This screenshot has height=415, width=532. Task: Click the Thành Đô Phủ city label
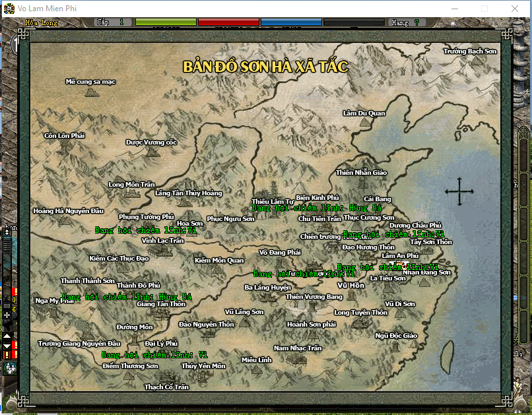click(x=139, y=285)
